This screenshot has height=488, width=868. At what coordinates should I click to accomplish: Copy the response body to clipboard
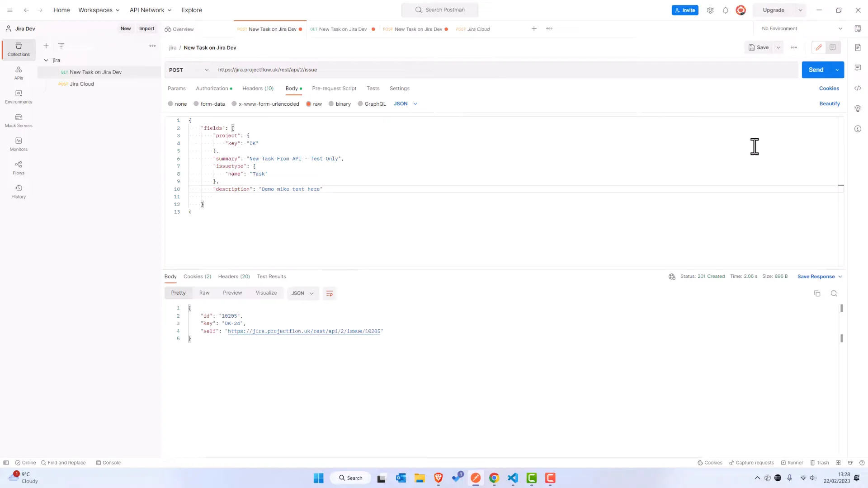(817, 294)
